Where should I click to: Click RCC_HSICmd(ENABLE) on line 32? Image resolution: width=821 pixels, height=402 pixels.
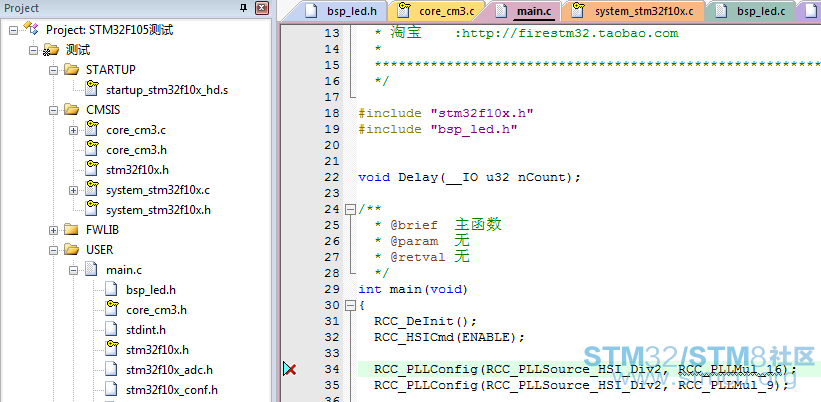click(x=449, y=337)
